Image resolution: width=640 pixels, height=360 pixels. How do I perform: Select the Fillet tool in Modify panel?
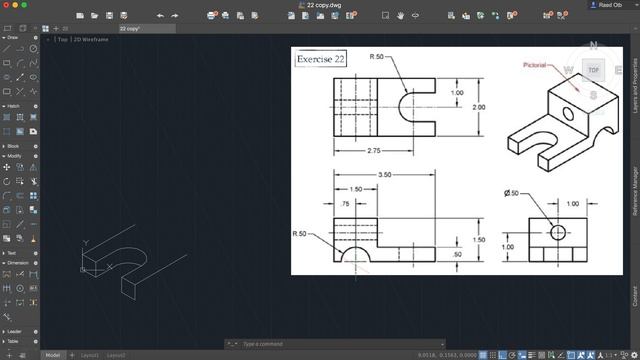click(x=7, y=196)
